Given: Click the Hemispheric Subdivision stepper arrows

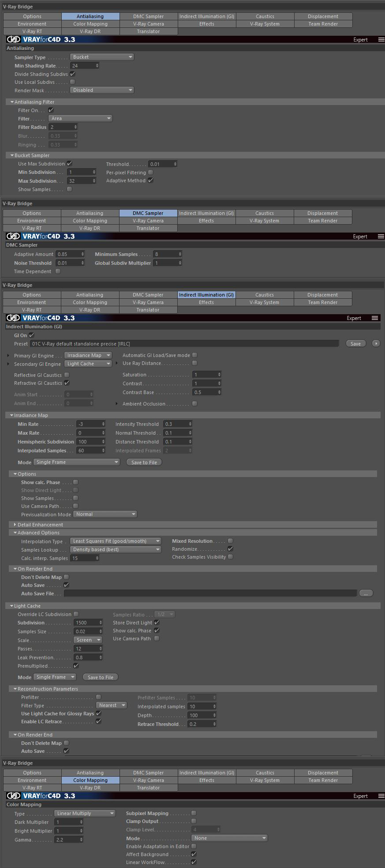Looking at the screenshot, I should (x=103, y=442).
